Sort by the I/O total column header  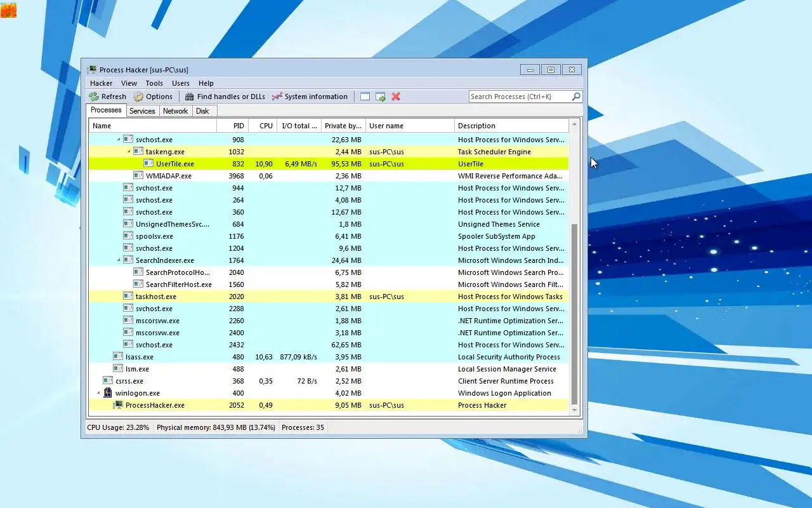coord(299,126)
